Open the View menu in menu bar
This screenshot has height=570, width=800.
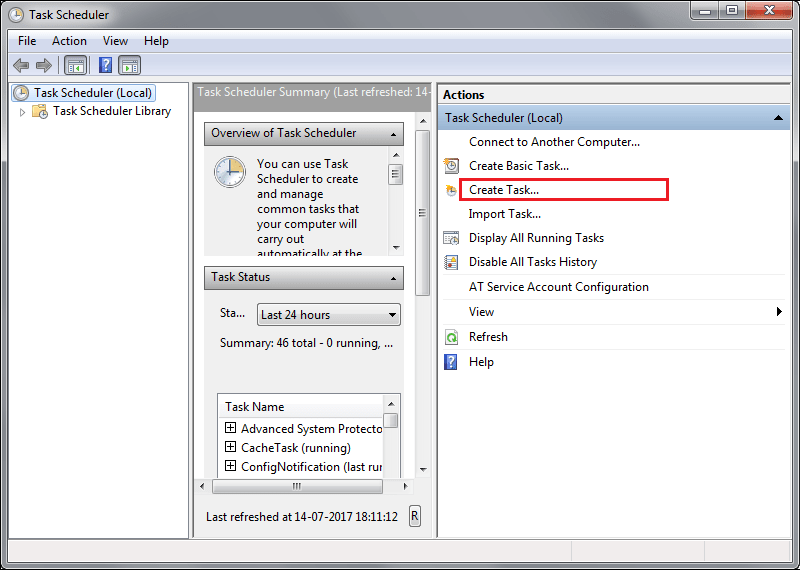pos(115,41)
